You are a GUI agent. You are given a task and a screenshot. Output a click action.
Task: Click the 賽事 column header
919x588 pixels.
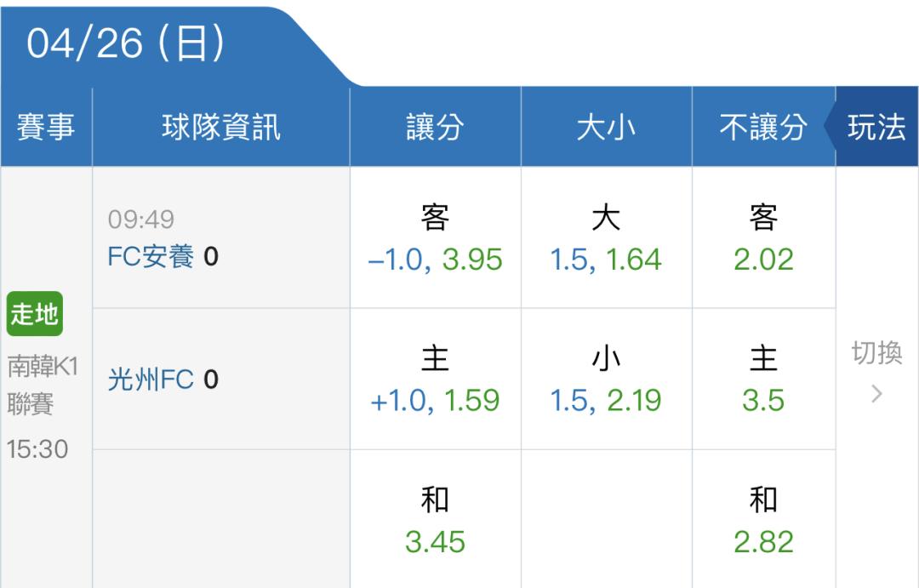pyautogui.click(x=46, y=128)
